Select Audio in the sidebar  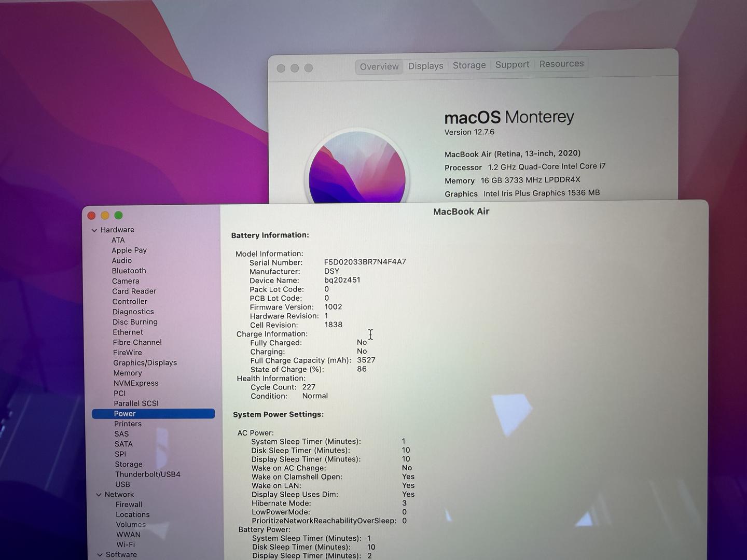click(121, 260)
